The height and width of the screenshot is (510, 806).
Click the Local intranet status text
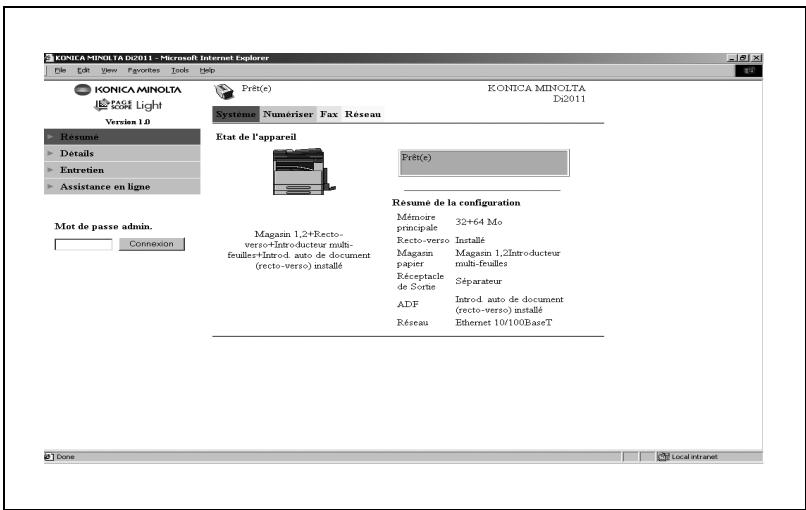pos(694,457)
